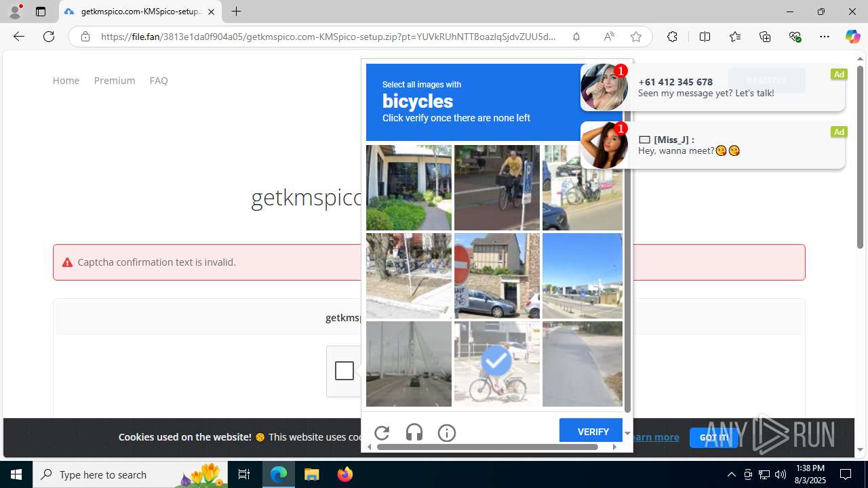Image resolution: width=868 pixels, height=488 pixels.
Task: Open captcha help info icon
Action: [x=447, y=432]
